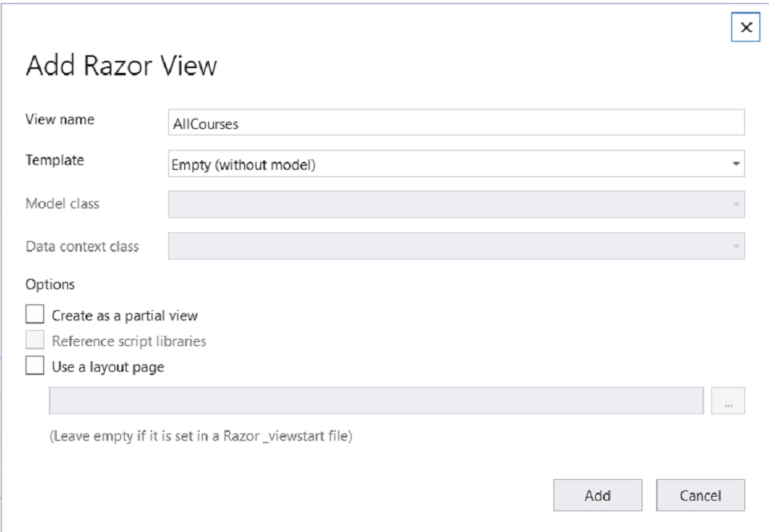Click the 'Template' label
The height and width of the screenshot is (532, 769).
pyautogui.click(x=54, y=160)
